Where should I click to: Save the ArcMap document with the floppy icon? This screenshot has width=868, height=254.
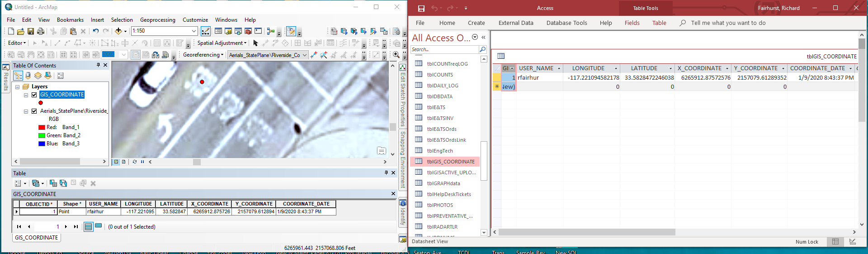(x=31, y=31)
